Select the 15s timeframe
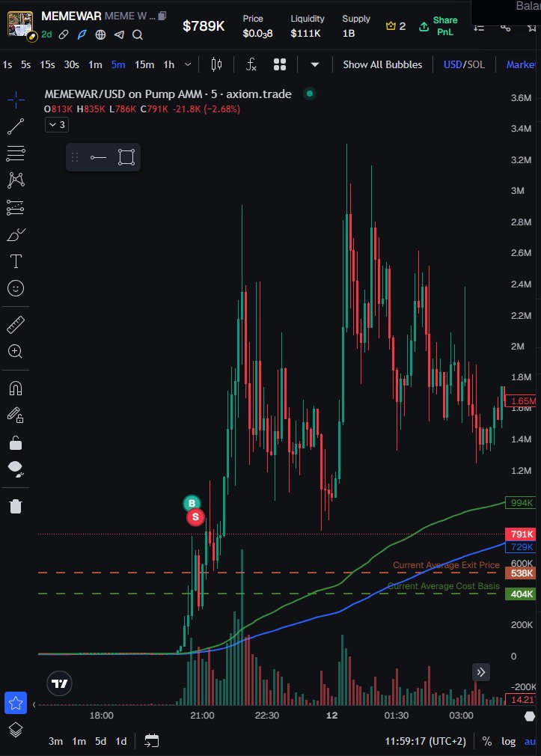Viewport: 541px width, 756px height. coord(47,64)
